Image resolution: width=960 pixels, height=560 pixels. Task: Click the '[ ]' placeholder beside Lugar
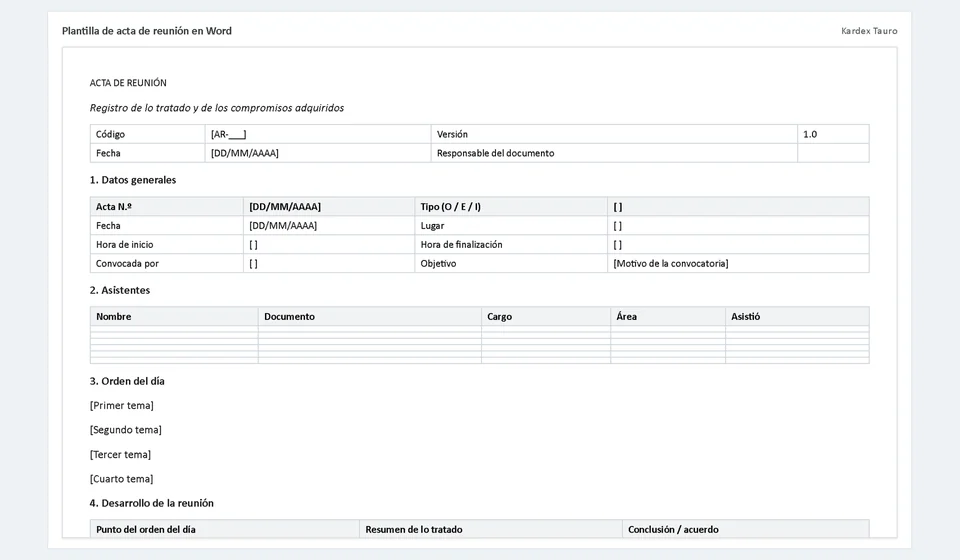[618, 226]
